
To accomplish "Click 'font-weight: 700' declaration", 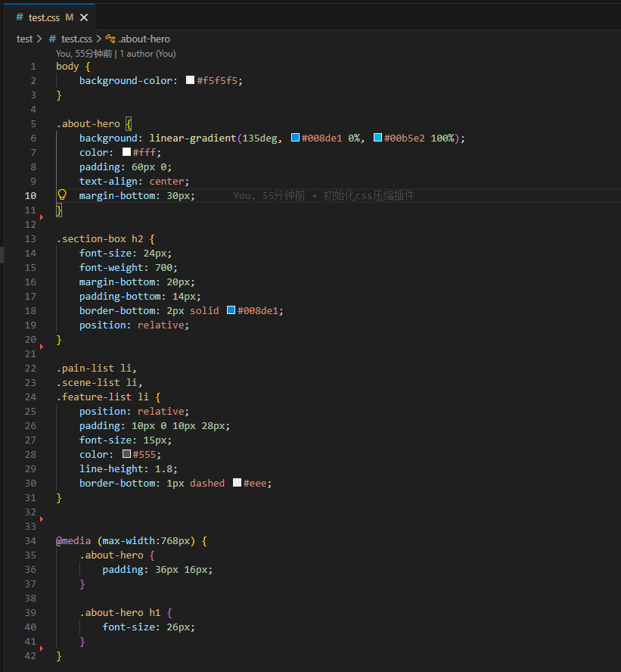I will [128, 267].
